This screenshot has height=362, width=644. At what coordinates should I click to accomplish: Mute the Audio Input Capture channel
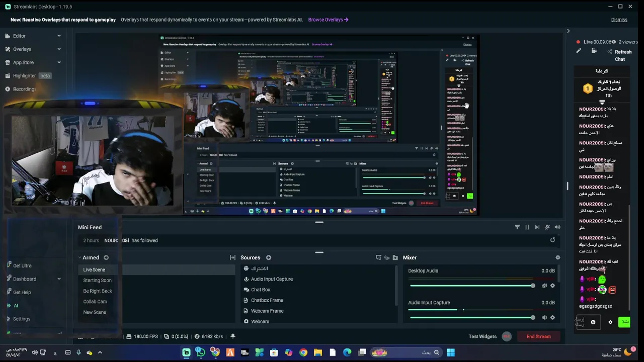544,318
